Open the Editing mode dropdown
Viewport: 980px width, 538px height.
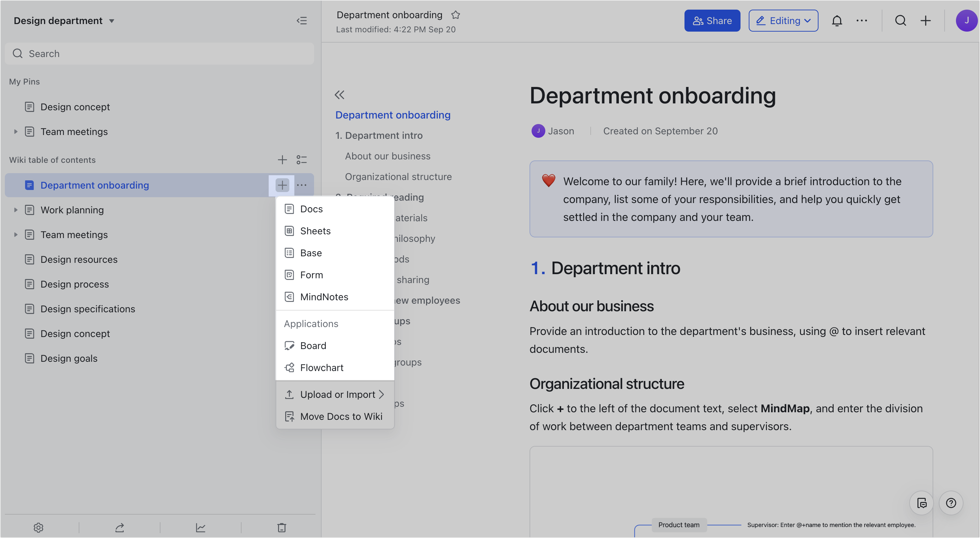(x=783, y=21)
